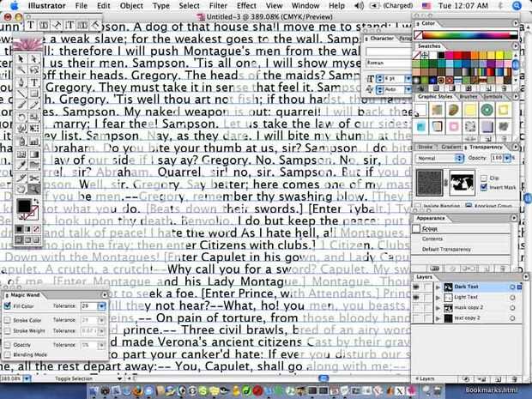This screenshot has width=532, height=399.
Task: Switch to the Brushes tab
Action: point(469,97)
